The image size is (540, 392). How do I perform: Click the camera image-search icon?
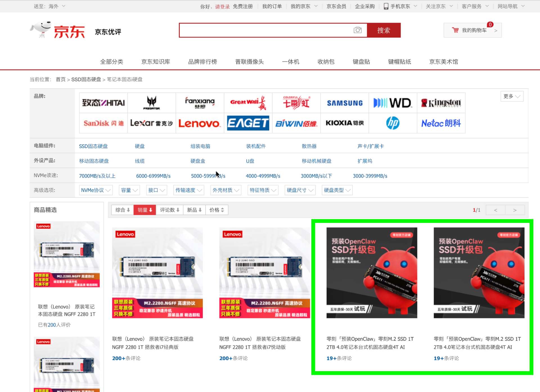point(357,30)
